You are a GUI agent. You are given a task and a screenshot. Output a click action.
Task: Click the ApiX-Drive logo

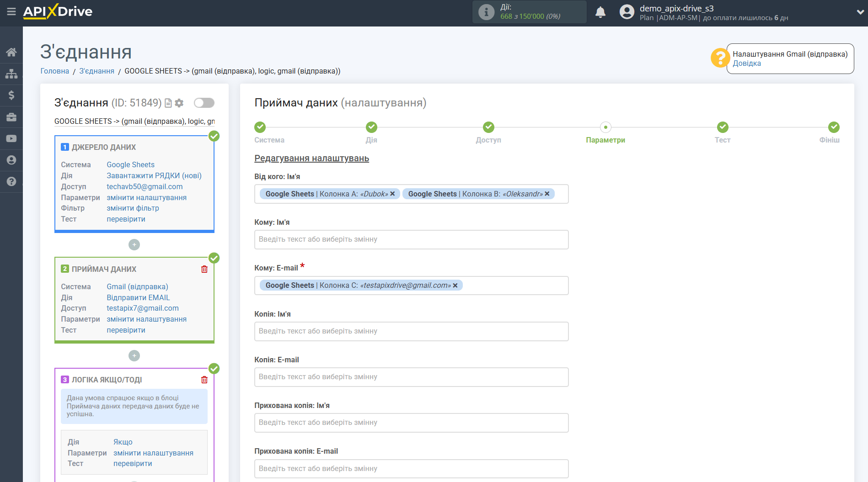coord(58,11)
